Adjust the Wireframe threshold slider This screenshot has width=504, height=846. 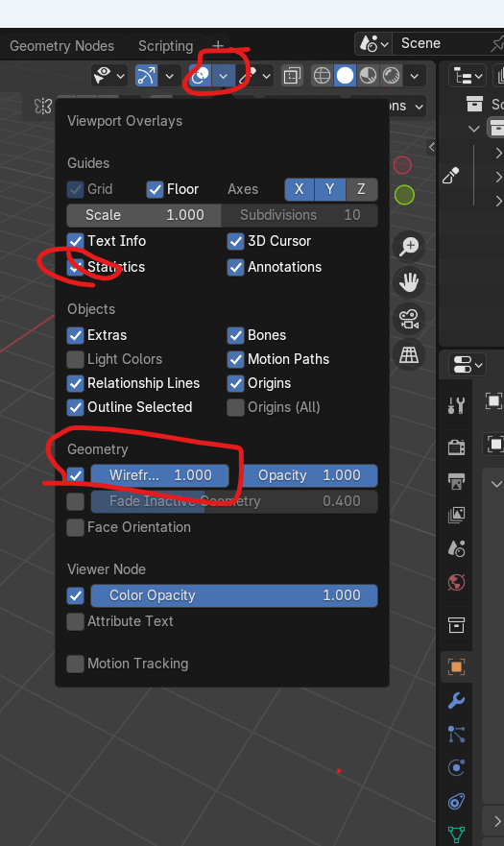(x=159, y=475)
